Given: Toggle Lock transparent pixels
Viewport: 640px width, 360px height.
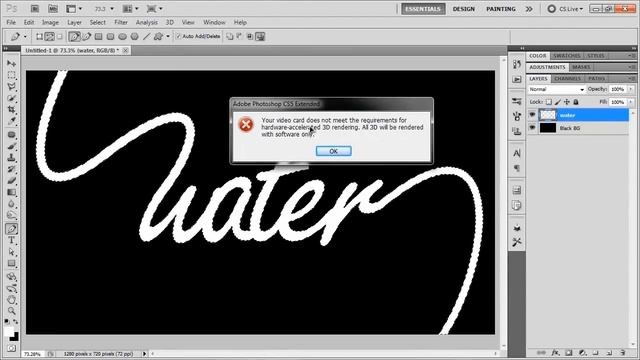Looking at the screenshot, I should [549, 102].
